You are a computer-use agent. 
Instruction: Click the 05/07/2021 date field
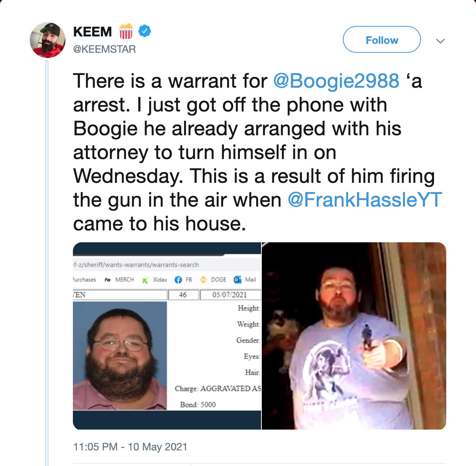230,295
